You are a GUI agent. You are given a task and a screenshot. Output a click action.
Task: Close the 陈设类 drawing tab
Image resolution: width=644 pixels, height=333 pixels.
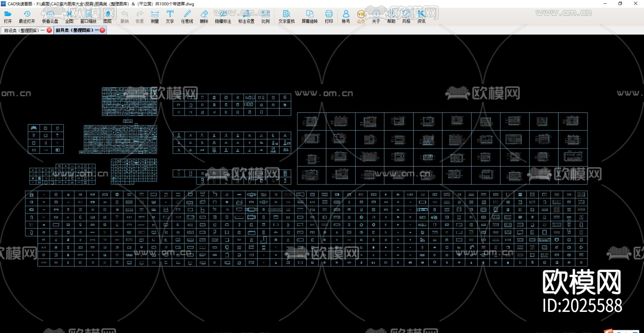click(x=49, y=30)
